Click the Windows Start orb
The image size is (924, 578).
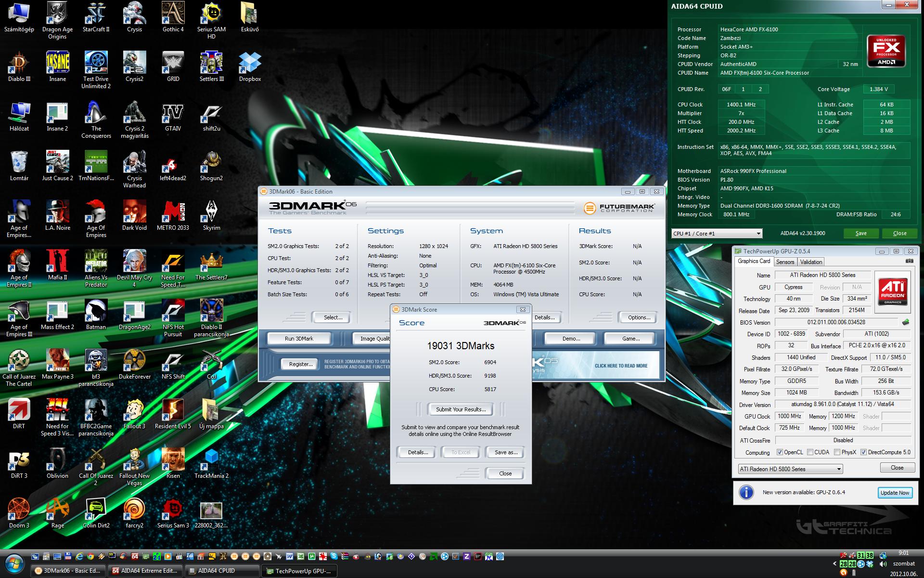(x=14, y=562)
